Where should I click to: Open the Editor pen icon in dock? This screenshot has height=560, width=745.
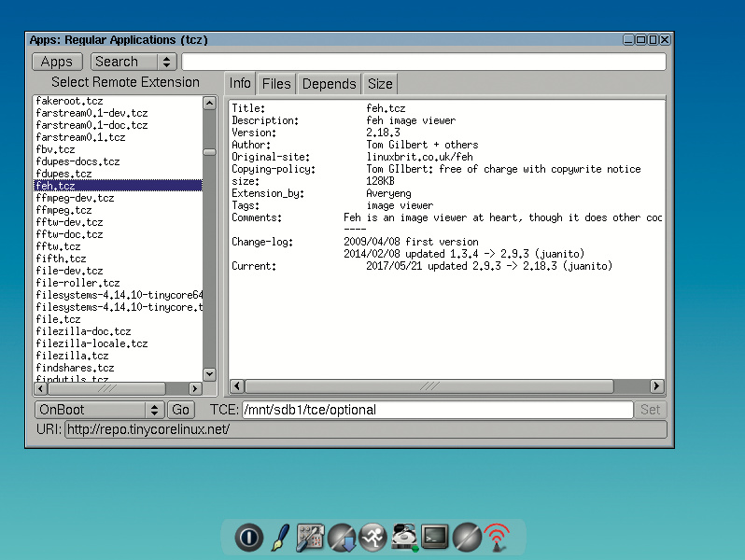pos(279,538)
